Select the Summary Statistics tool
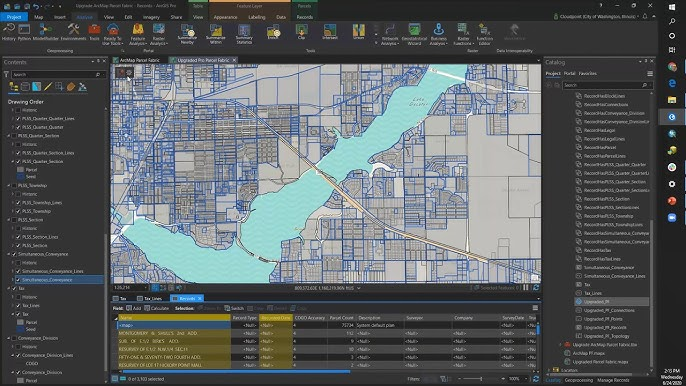This screenshot has width=686, height=386. coord(244,34)
